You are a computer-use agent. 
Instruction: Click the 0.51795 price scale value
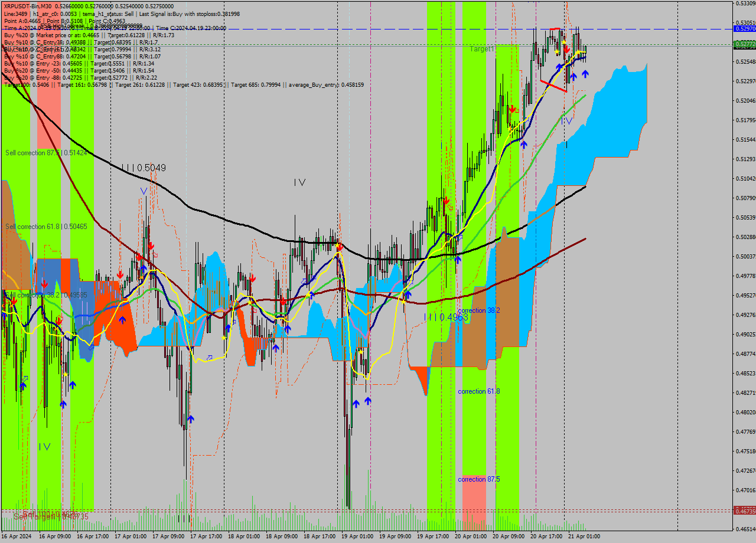(745, 120)
